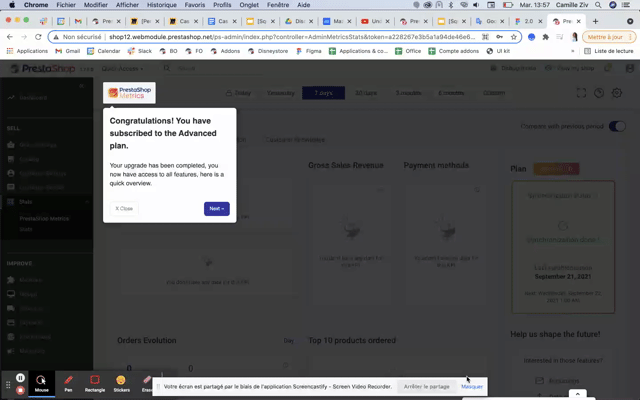Click the "Masquer" link
640x400 pixels.
471,386
